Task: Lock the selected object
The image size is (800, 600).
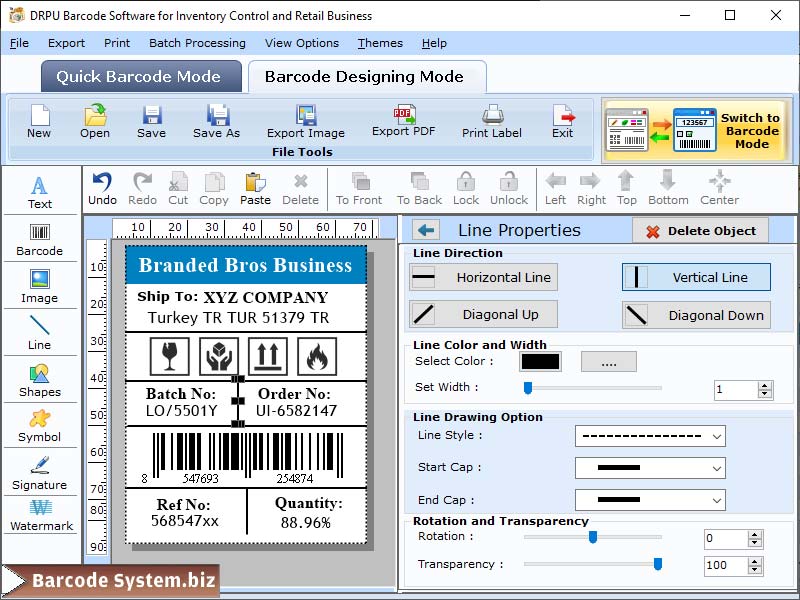Action: point(466,189)
